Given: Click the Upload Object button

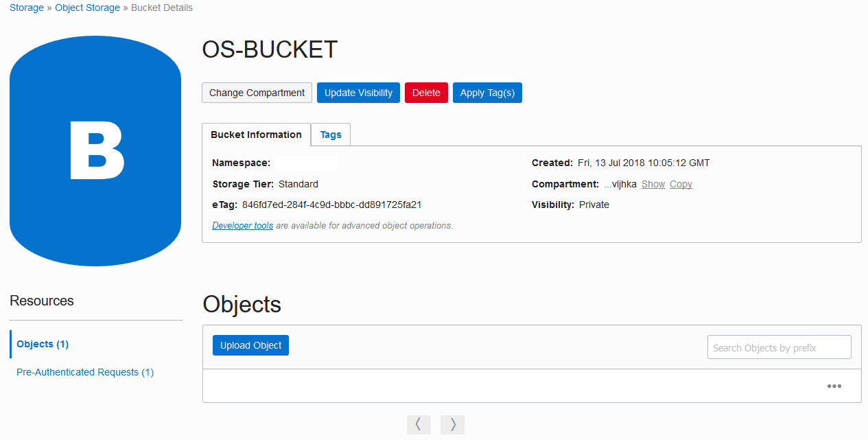Looking at the screenshot, I should [x=250, y=345].
